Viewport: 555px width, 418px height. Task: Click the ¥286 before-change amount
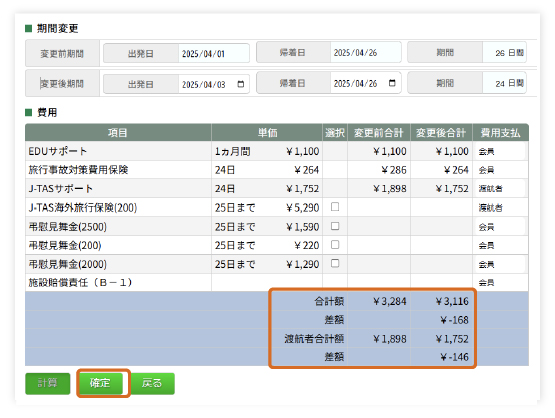(x=394, y=170)
